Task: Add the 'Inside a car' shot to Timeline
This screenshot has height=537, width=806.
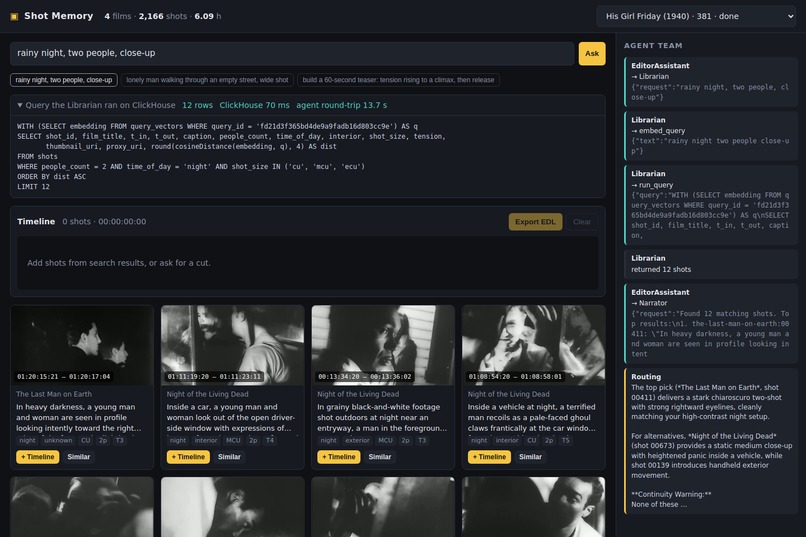Action: tap(188, 457)
